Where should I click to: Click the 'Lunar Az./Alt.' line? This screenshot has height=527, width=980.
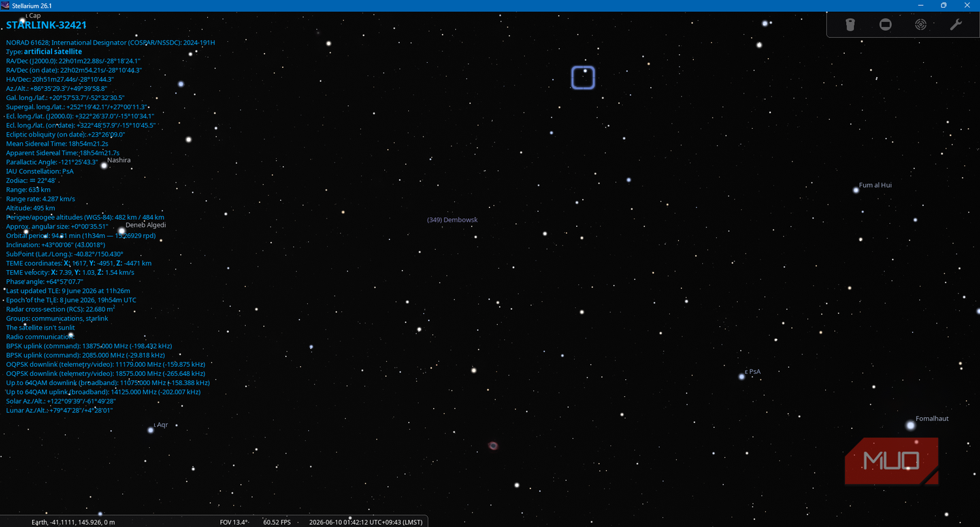59,410
